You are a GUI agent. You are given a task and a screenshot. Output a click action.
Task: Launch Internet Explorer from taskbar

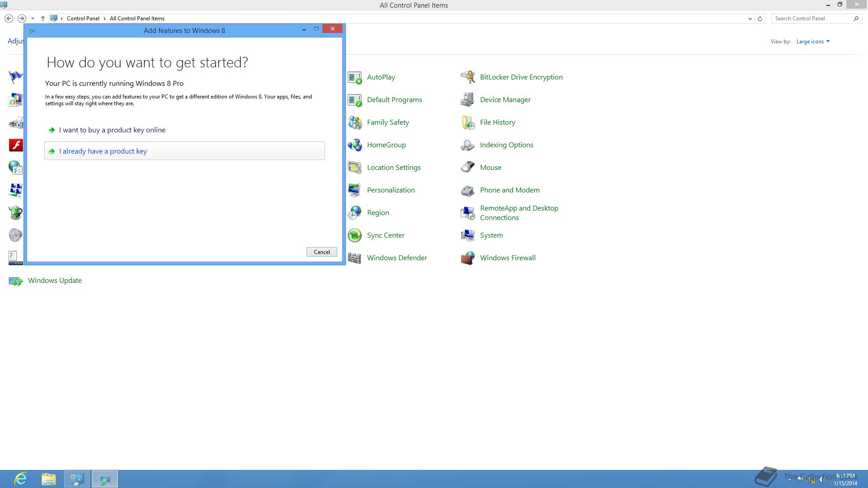pos(21,479)
